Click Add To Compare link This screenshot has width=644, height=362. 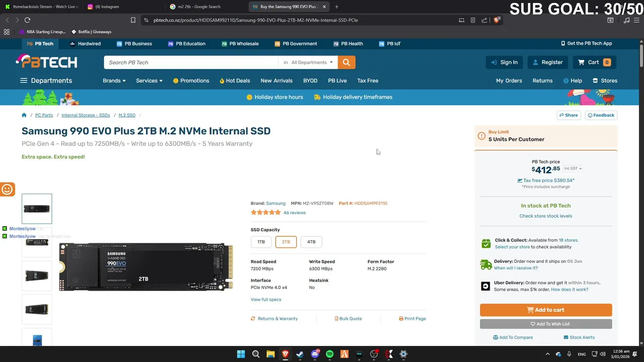pos(513,337)
